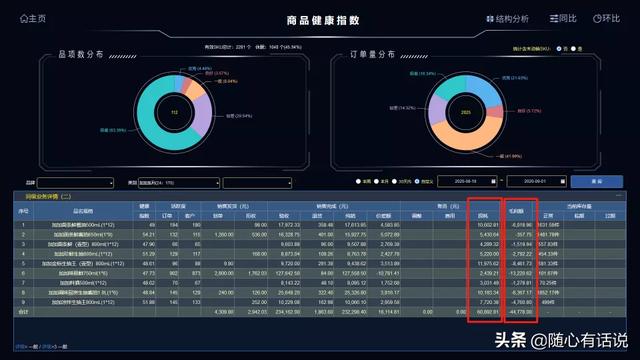The width and height of the screenshot is (640, 360).
Task: Click the health index value 54.21
Action: (149, 235)
